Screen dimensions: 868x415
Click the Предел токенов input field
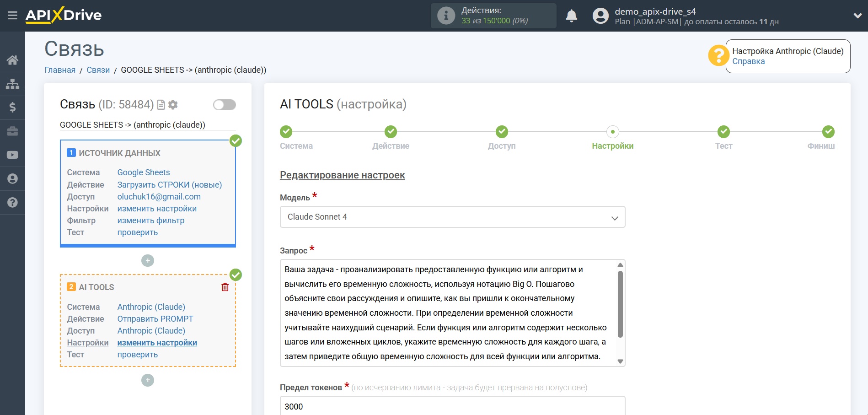coord(452,406)
